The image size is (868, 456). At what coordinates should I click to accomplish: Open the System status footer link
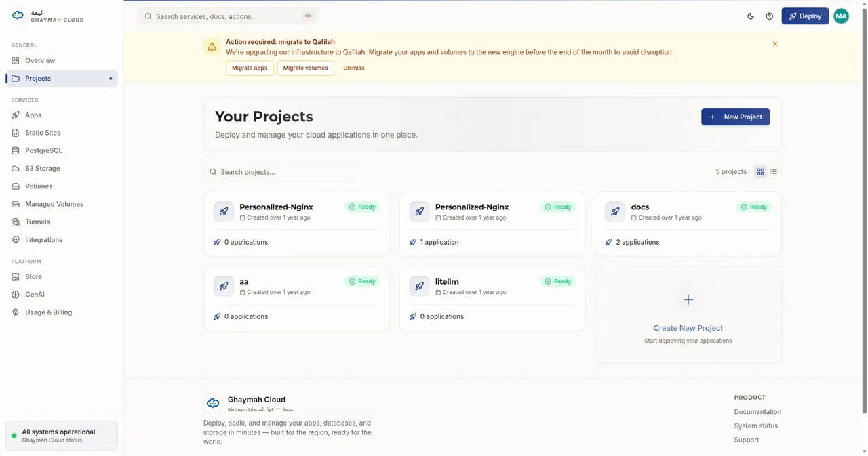[756, 426]
